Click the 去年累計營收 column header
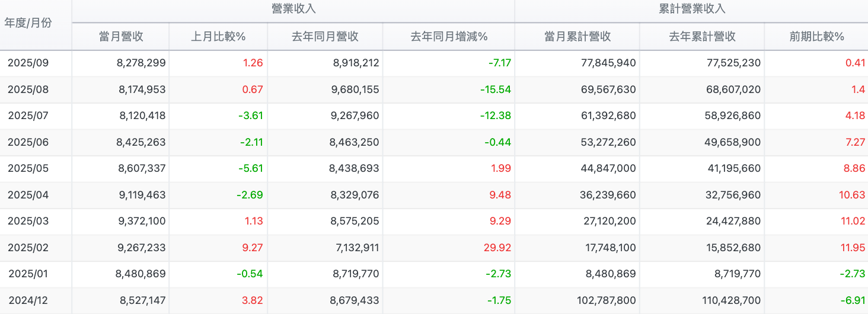The image size is (868, 314). click(702, 37)
